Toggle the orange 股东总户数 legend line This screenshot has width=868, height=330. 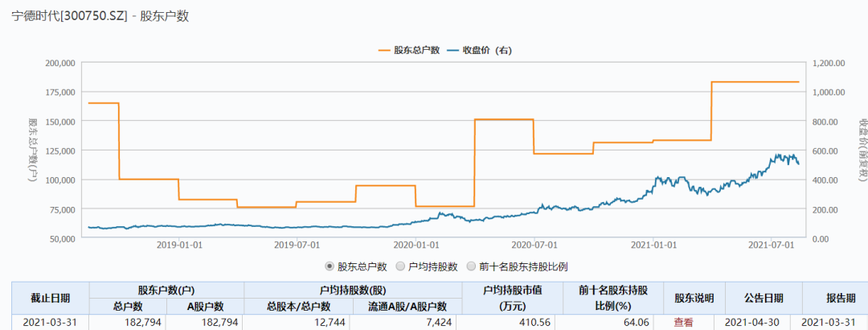click(x=408, y=50)
